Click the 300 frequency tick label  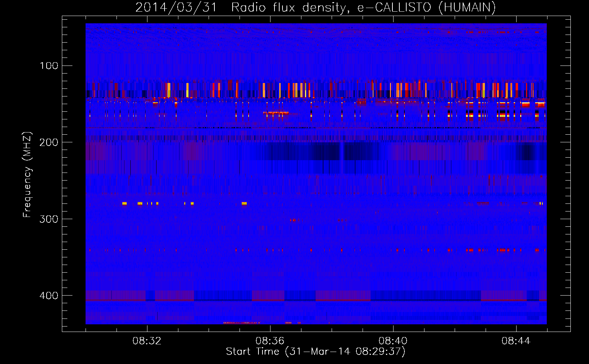pyautogui.click(x=49, y=219)
